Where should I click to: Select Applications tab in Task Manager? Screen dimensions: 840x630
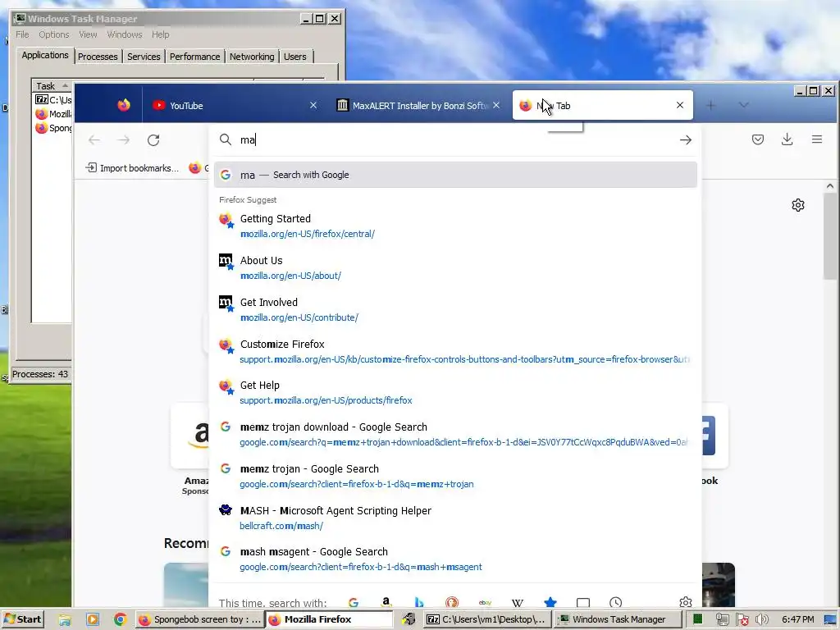45,55
